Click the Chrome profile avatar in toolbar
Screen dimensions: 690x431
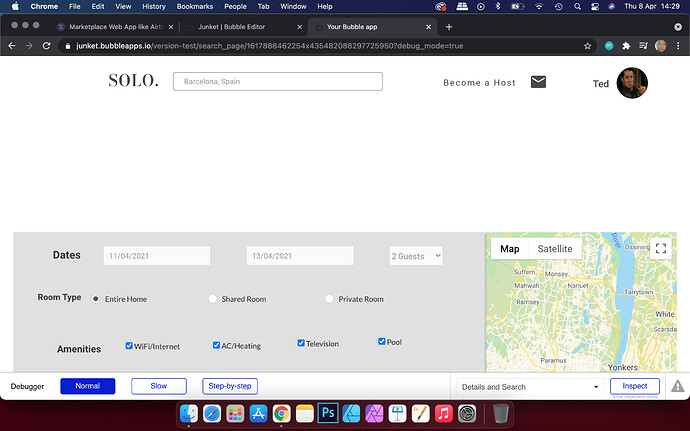661,46
